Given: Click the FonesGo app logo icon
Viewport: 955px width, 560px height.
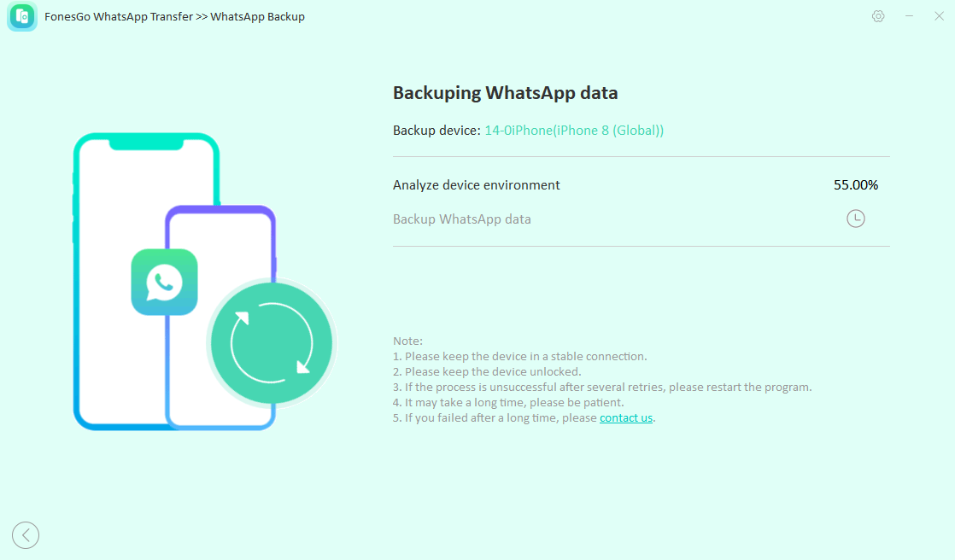Looking at the screenshot, I should tap(22, 16).
